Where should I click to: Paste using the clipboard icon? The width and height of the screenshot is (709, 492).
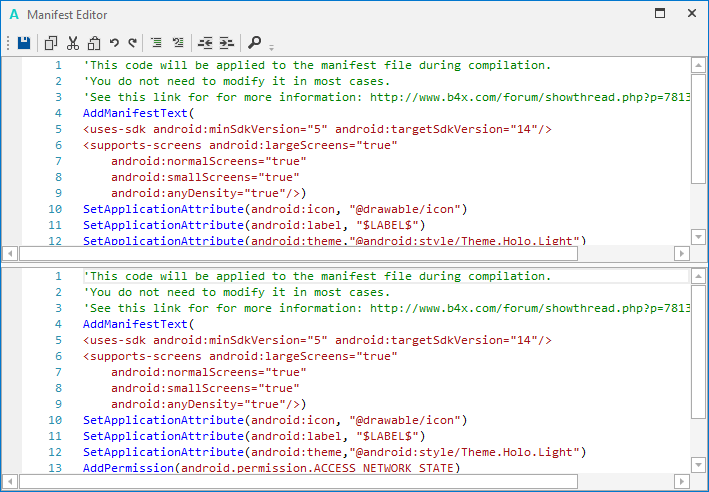(x=94, y=43)
